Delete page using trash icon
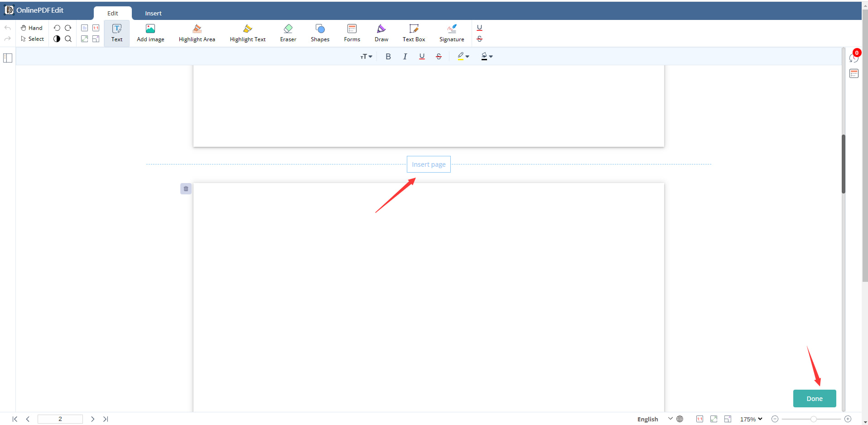Image resolution: width=868 pixels, height=425 pixels. click(x=186, y=189)
